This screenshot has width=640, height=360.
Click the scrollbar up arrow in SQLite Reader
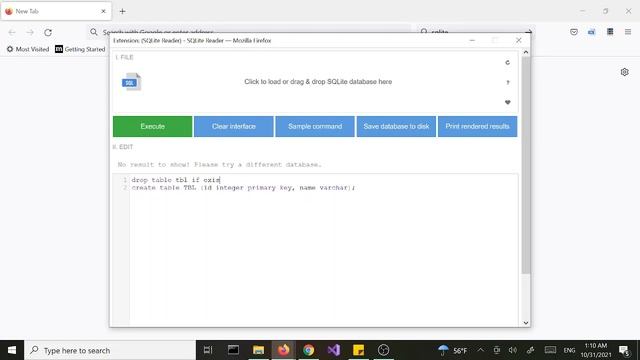526,52
